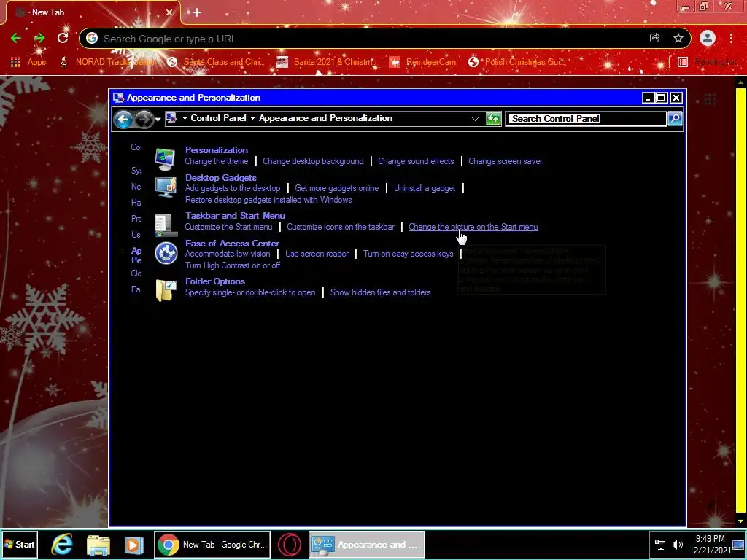Open the Chrome three-dot menu
The image size is (747, 560).
(731, 38)
